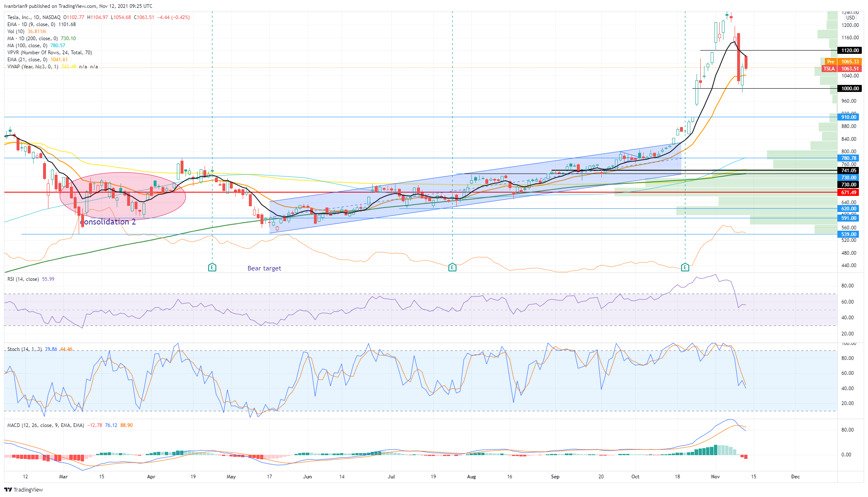The image size is (868, 497).
Task: Click the MACD histogram value -12.78
Action: (x=95, y=425)
